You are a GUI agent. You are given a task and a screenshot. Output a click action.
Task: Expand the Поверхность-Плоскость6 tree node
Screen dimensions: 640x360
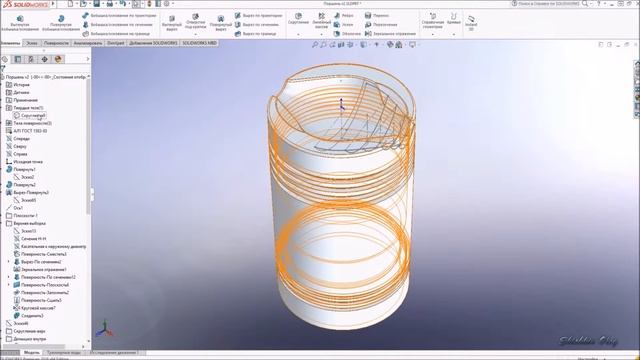pos(9,285)
